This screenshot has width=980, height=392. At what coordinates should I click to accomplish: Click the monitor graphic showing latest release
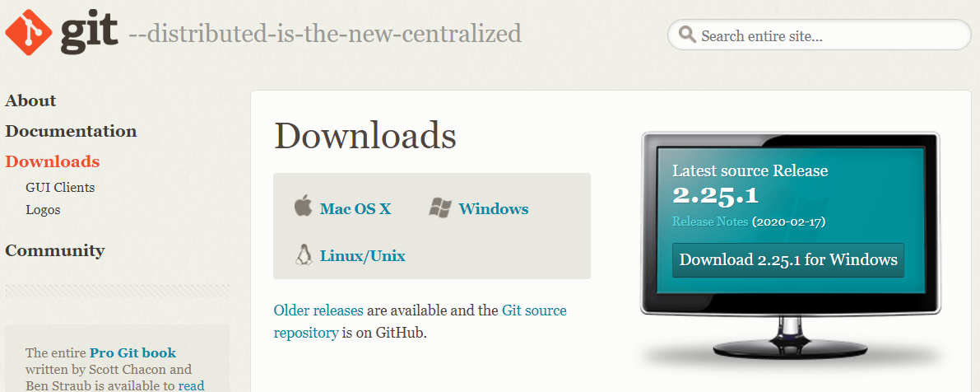click(791, 249)
